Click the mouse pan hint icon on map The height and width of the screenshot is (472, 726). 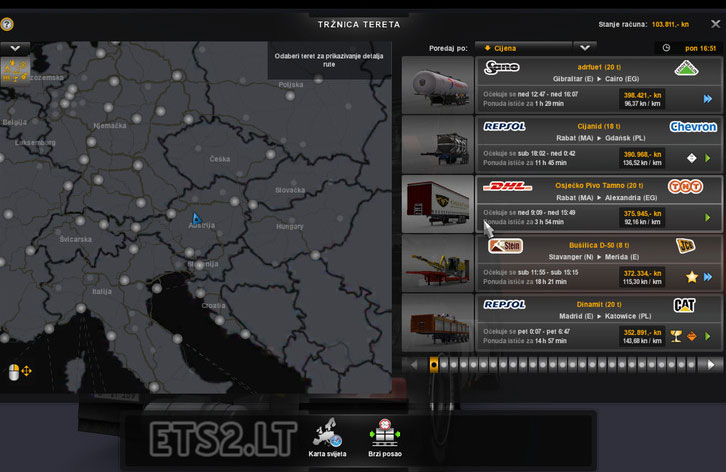pyautogui.click(x=19, y=371)
